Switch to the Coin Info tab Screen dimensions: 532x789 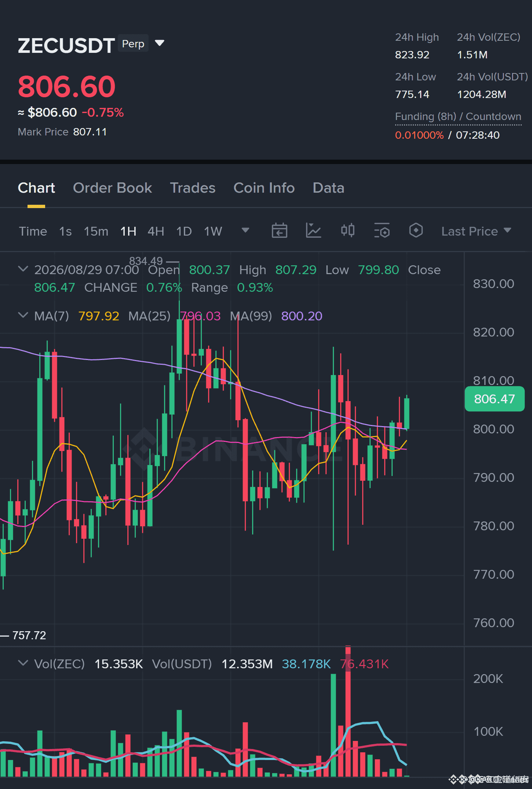point(264,188)
